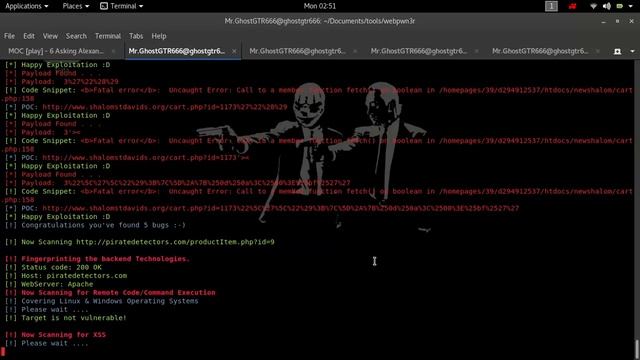Switch to the MOC [play] tab
Image resolution: width=640 pixels, height=360 pixels.
[x=56, y=51]
